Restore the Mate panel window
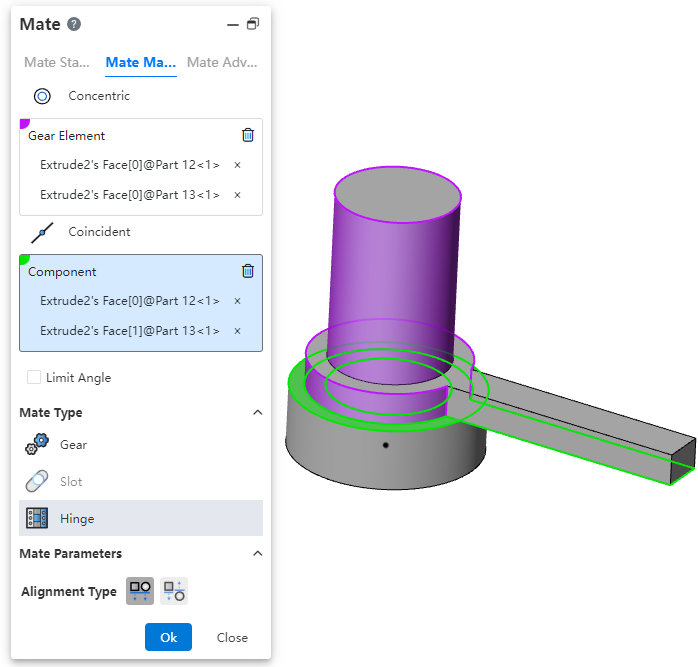Viewport: 698px width, 667px height. point(253,24)
